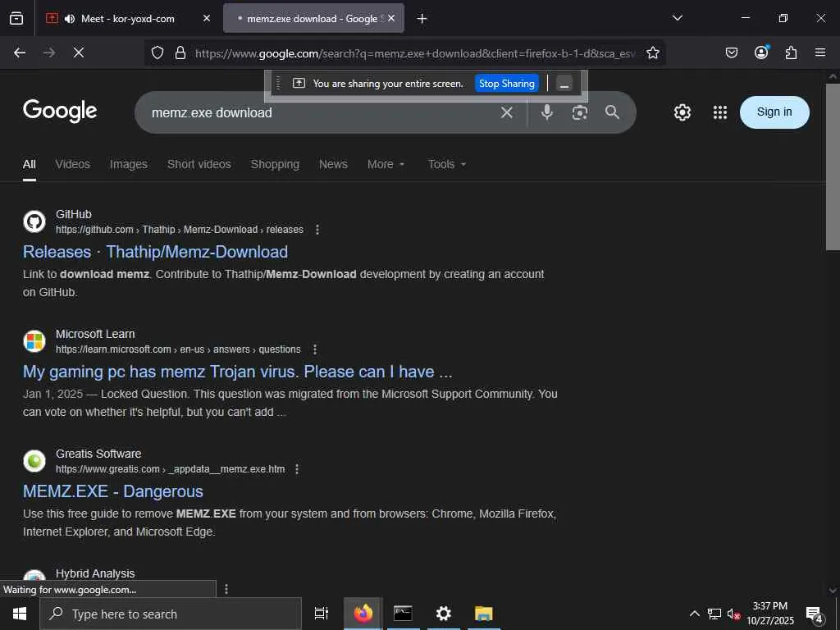Select the All results tab
Viewport: 840px width, 630px height.
pos(30,164)
